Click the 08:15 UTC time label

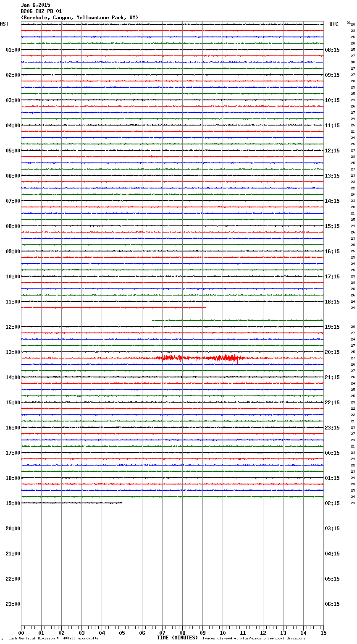pos(332,50)
